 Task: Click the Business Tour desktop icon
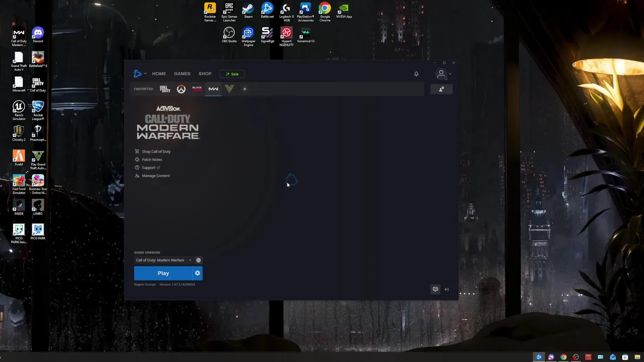tap(38, 185)
